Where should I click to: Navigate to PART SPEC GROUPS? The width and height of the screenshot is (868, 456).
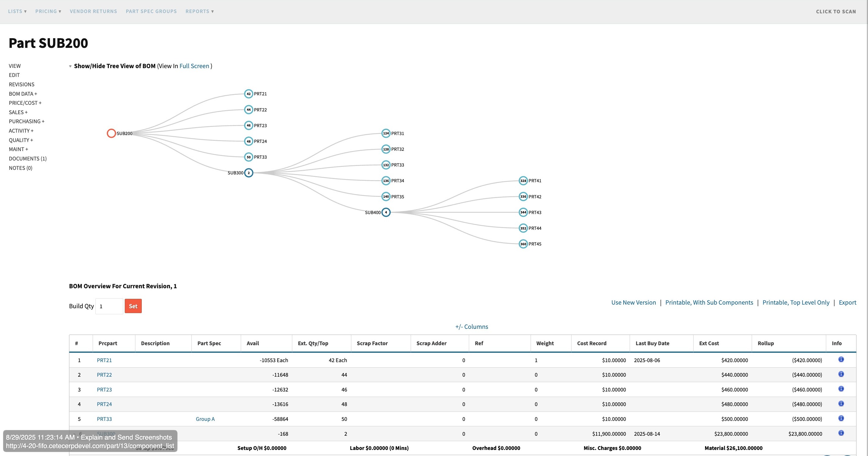(151, 11)
